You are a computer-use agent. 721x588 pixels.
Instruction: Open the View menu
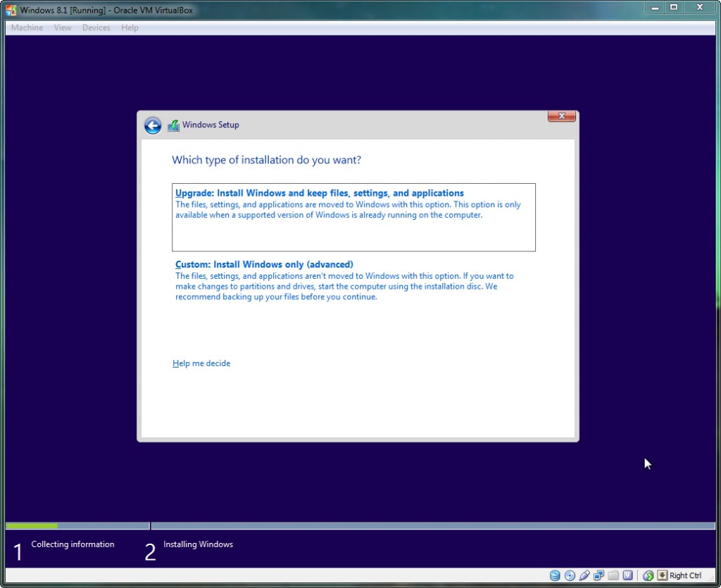[63, 27]
